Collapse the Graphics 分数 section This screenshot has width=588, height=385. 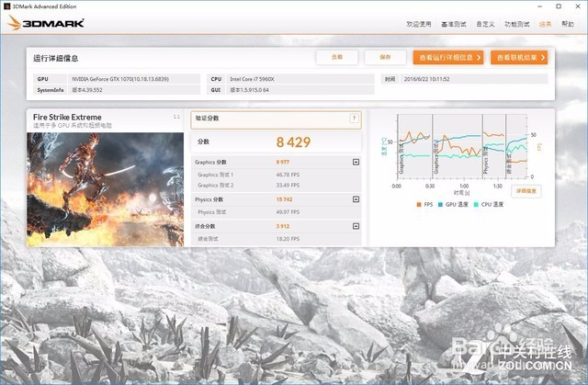coord(356,162)
